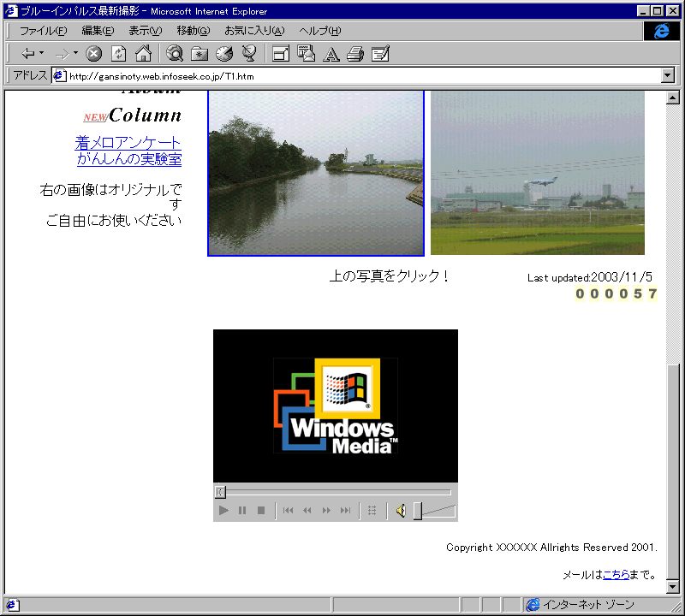Click the Column heading link
Image resolution: width=685 pixels, height=616 pixels.
(145, 115)
